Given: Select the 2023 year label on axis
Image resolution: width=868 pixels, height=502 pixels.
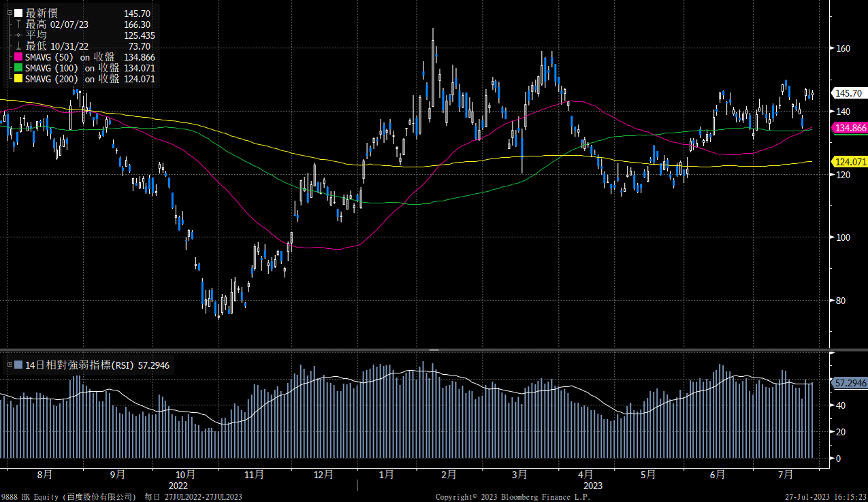Looking at the screenshot, I should [592, 486].
